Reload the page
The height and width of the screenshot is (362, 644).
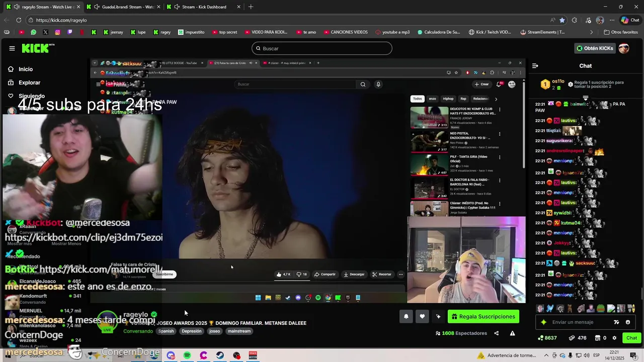[19, 20]
